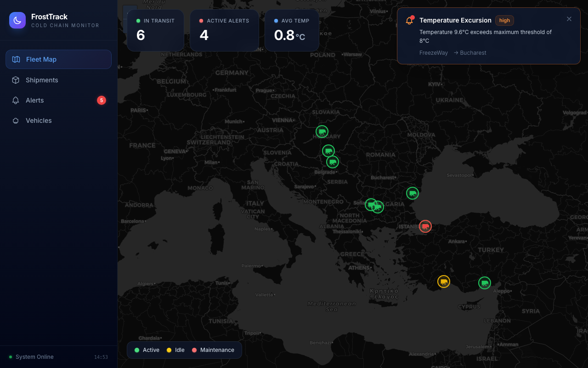Click the 14:53 clock in sidebar footer

coord(101,357)
